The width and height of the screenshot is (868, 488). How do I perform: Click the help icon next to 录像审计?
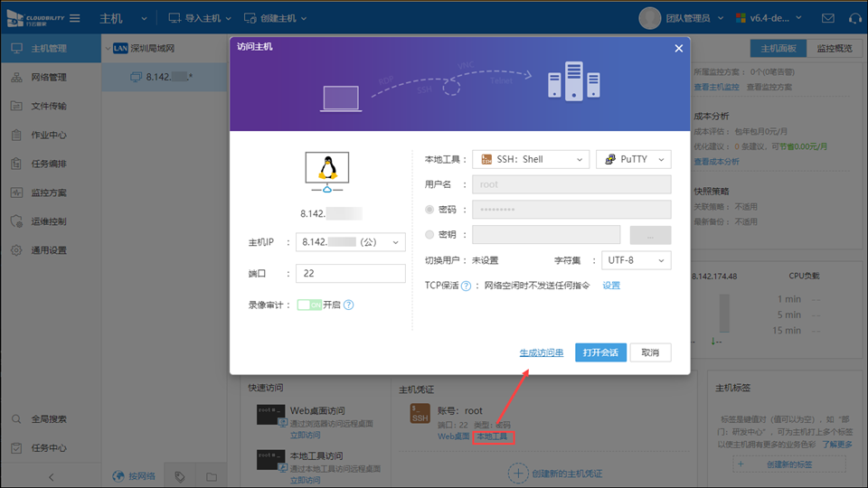(348, 305)
